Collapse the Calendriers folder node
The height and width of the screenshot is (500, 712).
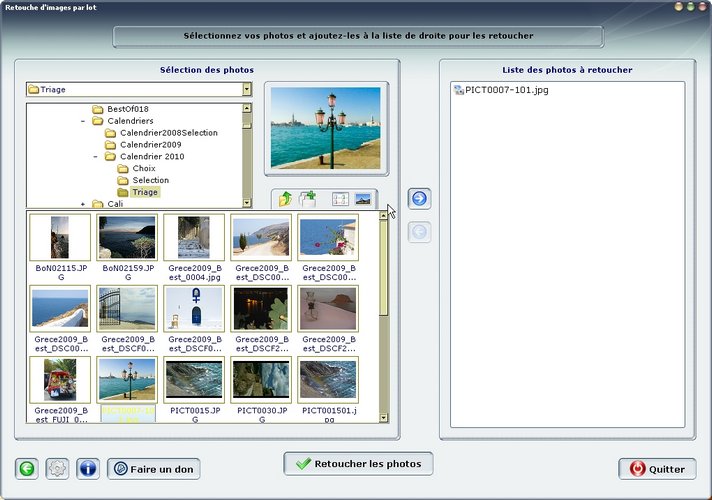82,121
